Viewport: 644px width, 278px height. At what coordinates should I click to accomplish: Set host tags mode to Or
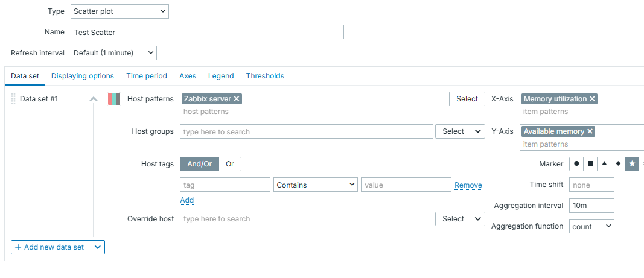(230, 164)
